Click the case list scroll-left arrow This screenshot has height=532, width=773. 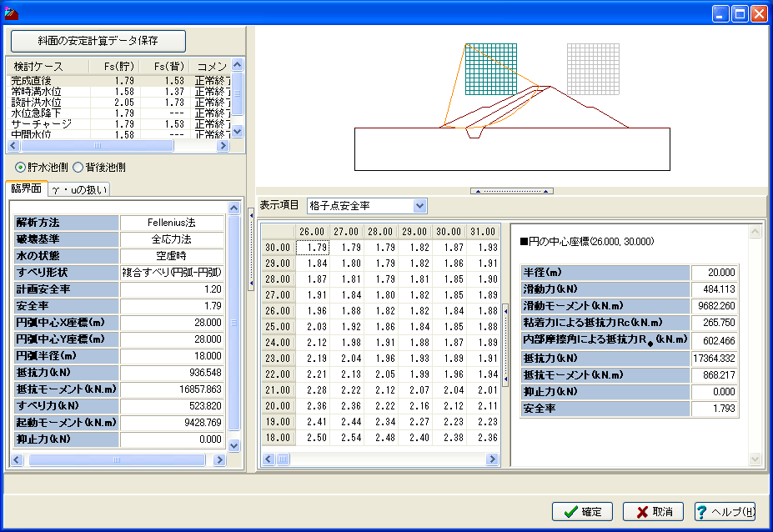[14, 145]
